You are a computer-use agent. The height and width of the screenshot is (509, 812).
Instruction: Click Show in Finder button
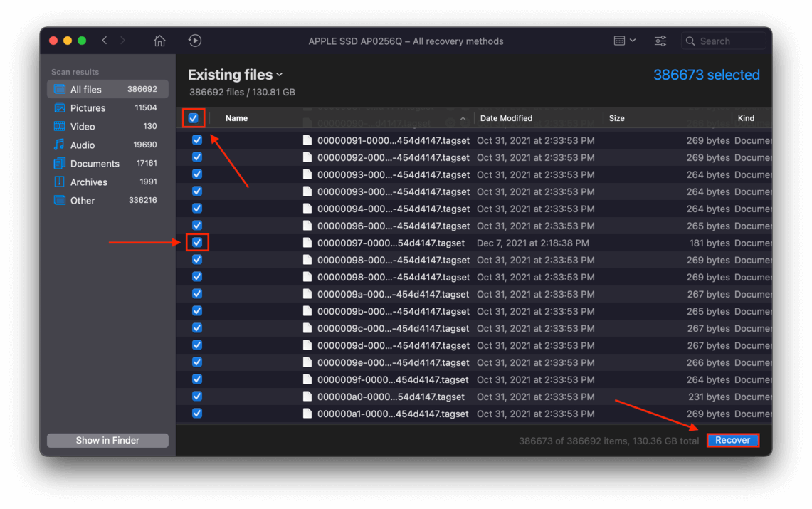coord(107,440)
